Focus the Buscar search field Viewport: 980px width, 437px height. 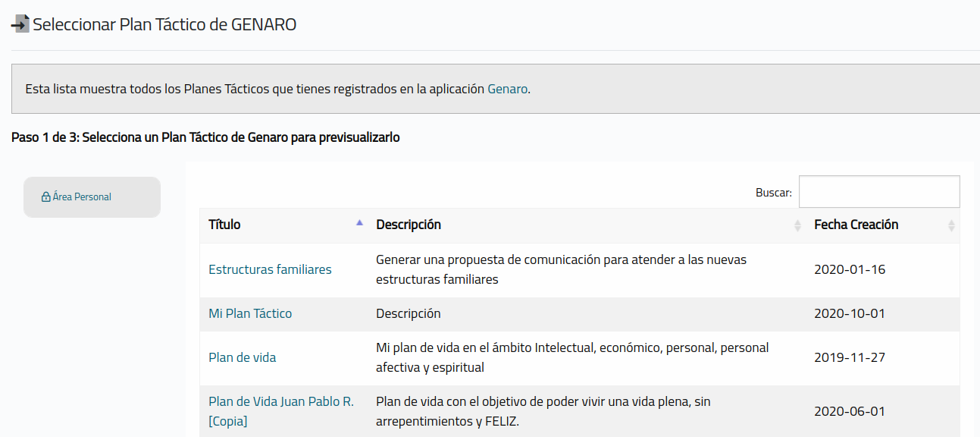click(x=878, y=192)
